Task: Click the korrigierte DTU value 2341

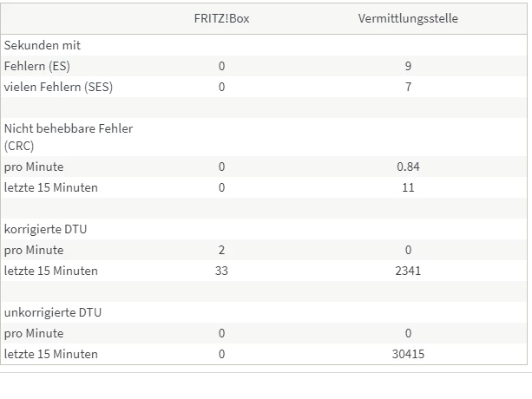Action: [x=408, y=271]
